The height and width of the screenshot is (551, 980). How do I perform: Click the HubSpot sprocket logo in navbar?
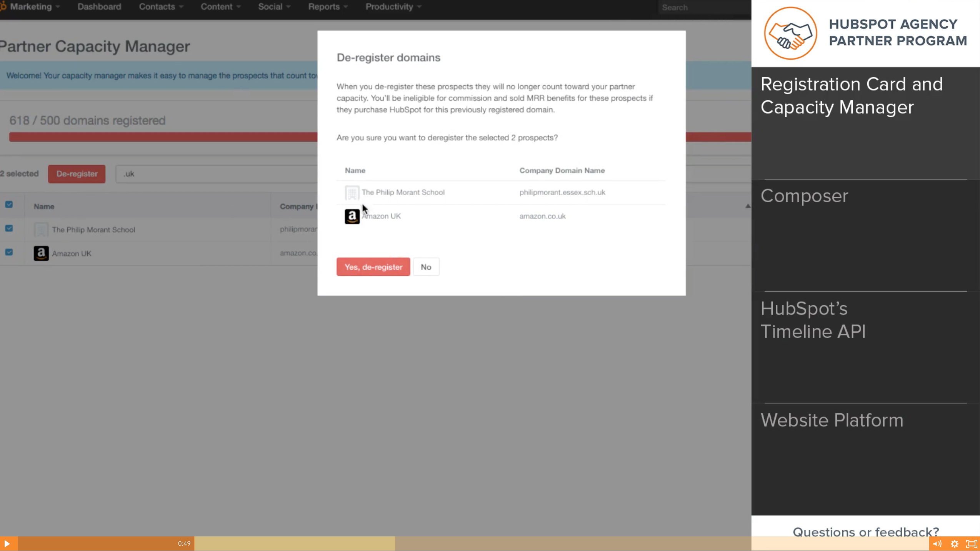pos(3,7)
